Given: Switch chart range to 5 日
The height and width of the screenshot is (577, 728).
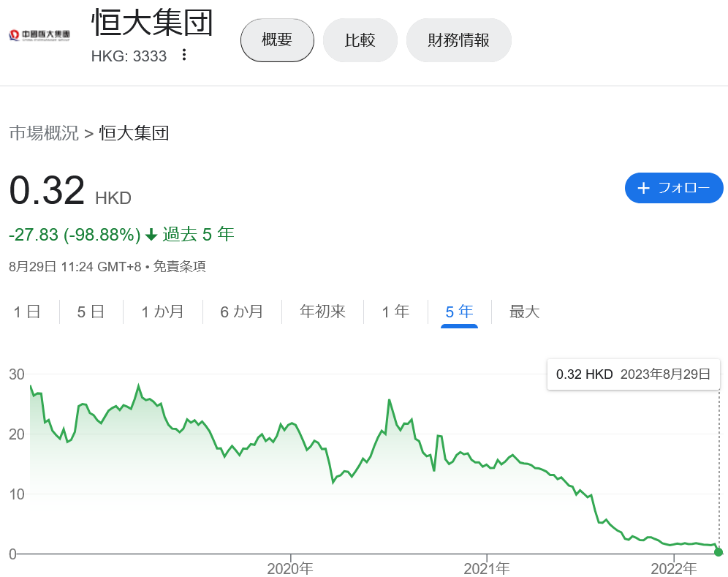Looking at the screenshot, I should 91,312.
